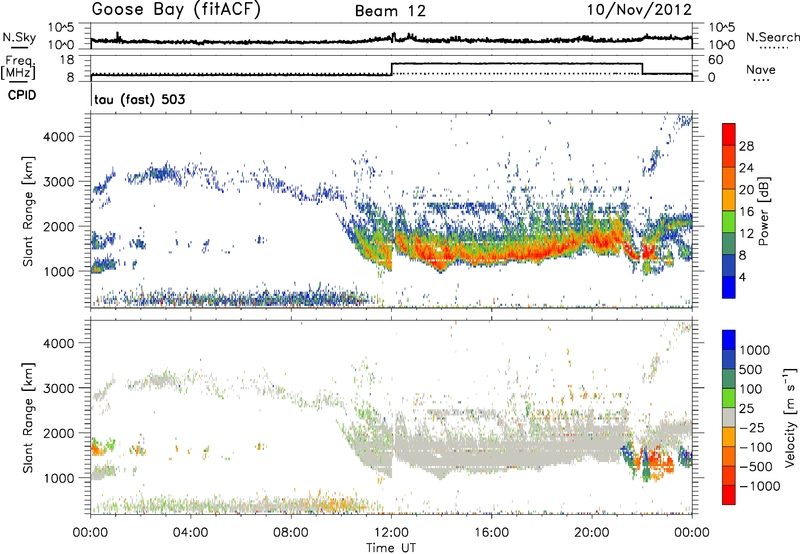Click the 'N.Search' legend label
The image size is (800, 554).
pos(772,37)
